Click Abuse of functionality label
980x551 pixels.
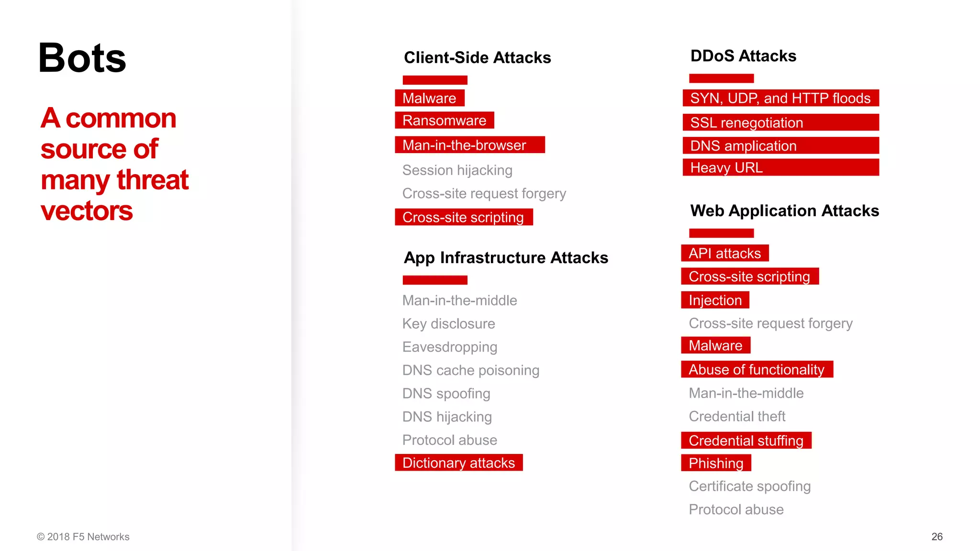point(757,369)
